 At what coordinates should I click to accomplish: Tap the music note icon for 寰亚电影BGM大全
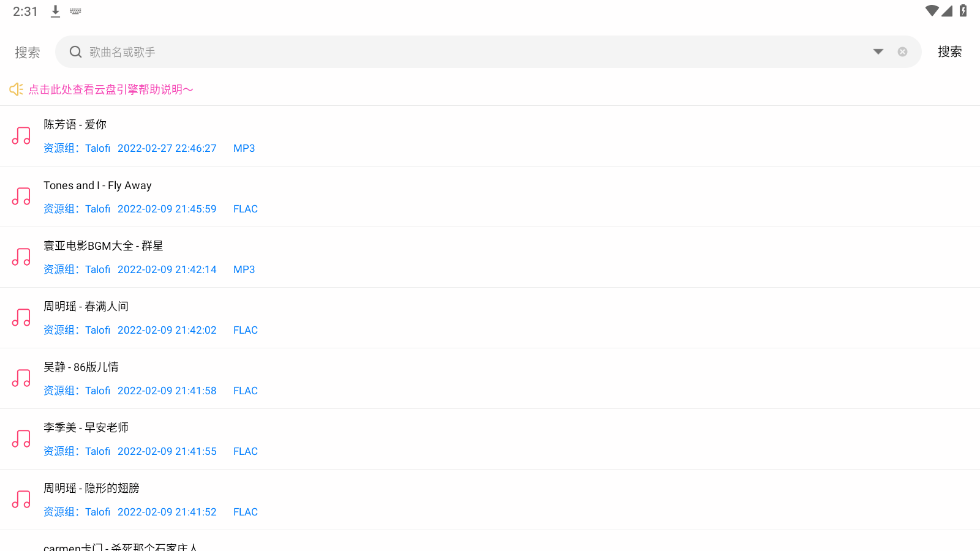pyautogui.click(x=21, y=257)
